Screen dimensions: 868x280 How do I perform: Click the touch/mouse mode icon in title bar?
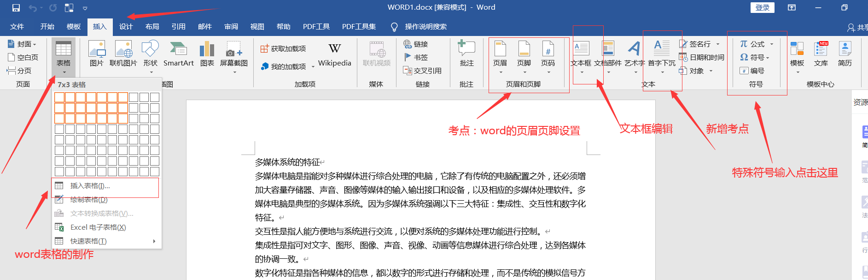click(x=69, y=8)
